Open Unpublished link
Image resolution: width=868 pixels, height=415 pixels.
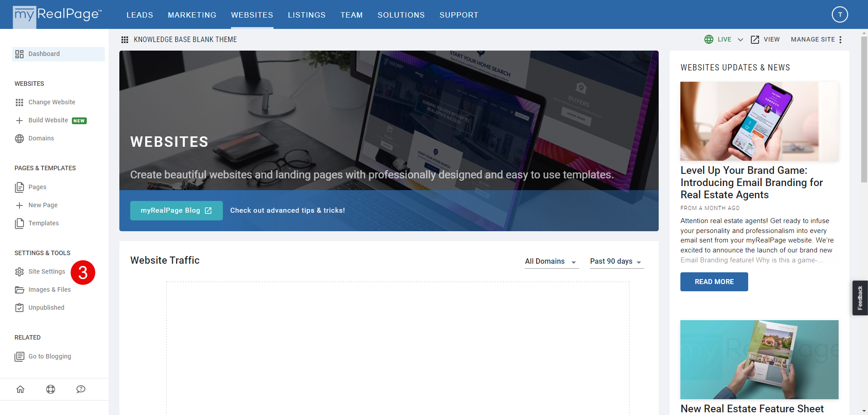[x=47, y=308]
